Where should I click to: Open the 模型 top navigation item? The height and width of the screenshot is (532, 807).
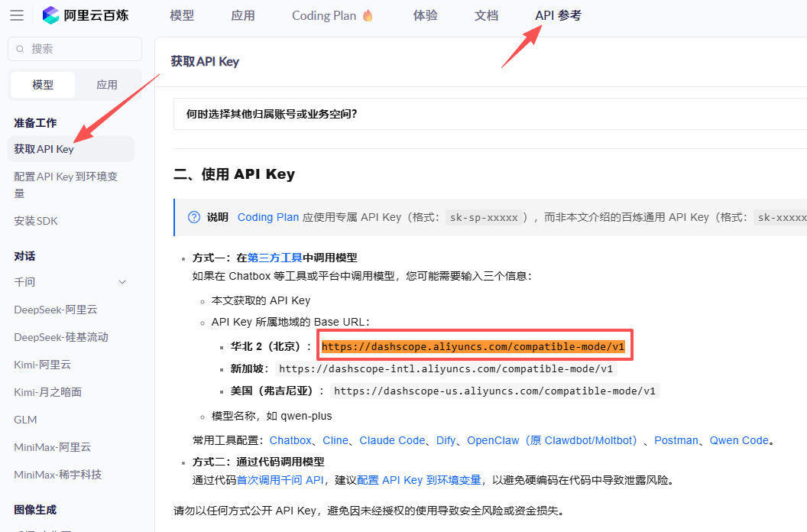[182, 15]
